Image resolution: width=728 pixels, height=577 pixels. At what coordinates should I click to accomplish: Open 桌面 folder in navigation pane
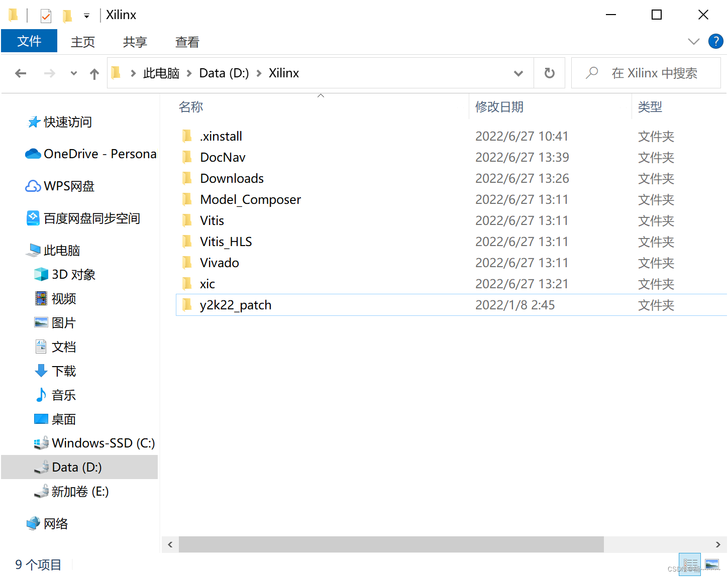click(55, 419)
